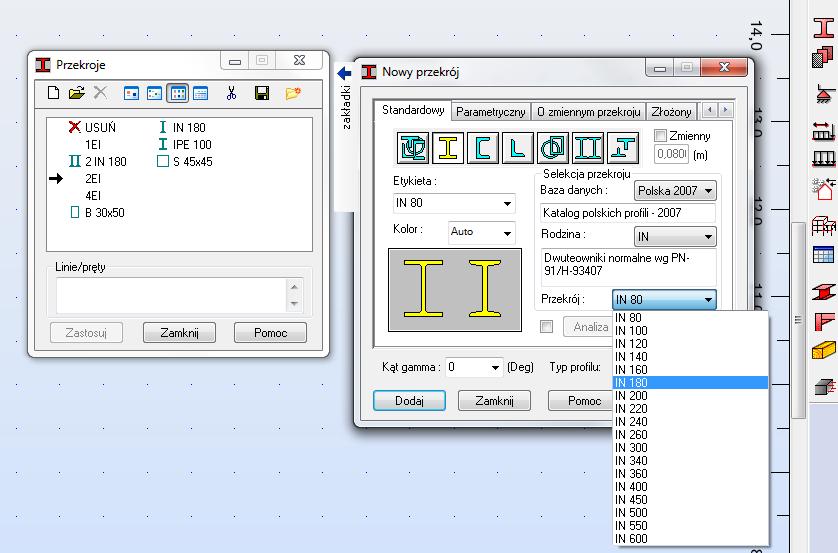
Task: Click the new section icon in Przekroje
Action: (53, 93)
